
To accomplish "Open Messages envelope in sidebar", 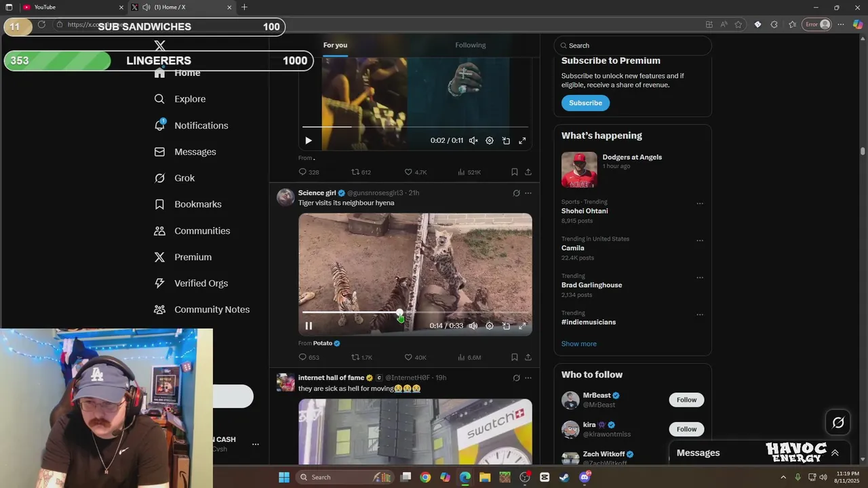I will coord(185,152).
